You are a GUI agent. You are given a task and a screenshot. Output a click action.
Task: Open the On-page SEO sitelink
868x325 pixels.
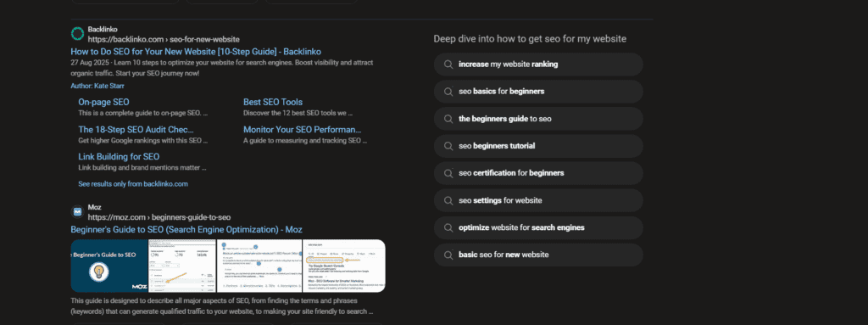click(x=103, y=102)
